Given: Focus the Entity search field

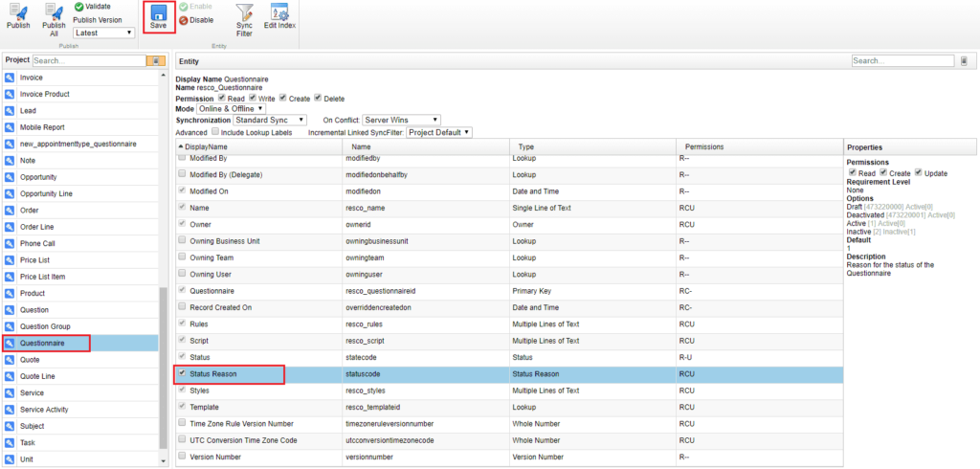Looking at the screenshot, I should [x=903, y=60].
